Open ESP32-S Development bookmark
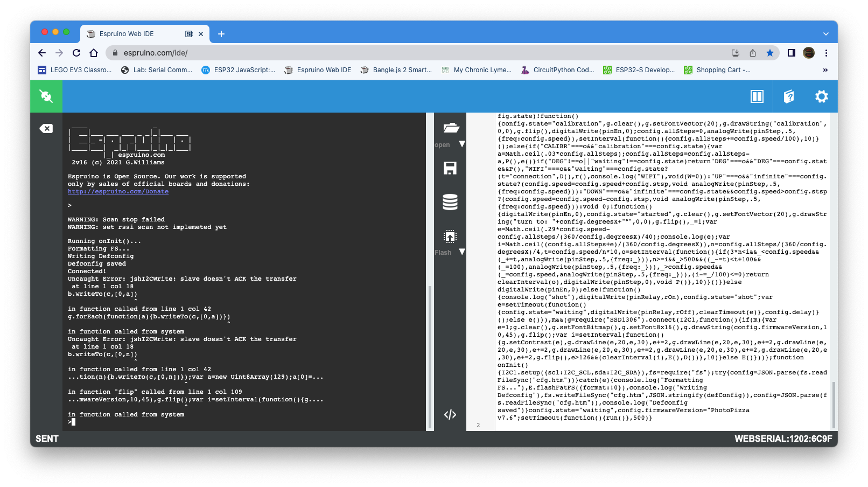 (639, 70)
